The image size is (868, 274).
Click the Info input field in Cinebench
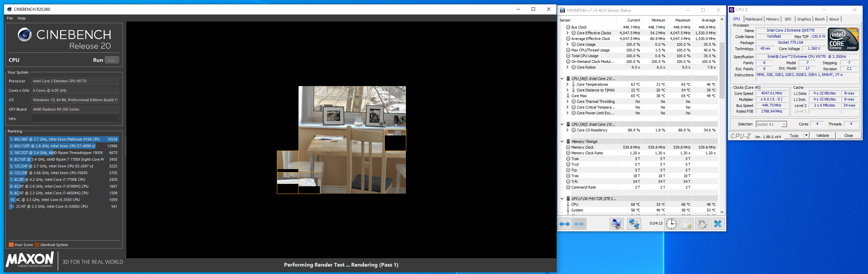[75, 119]
